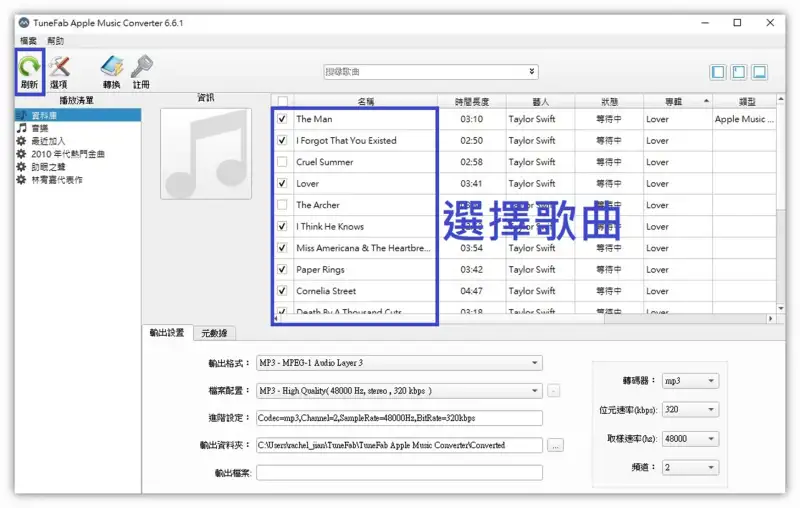Select the 輸出設置 output settings tab
The width and height of the screenshot is (800, 508).
(x=167, y=333)
